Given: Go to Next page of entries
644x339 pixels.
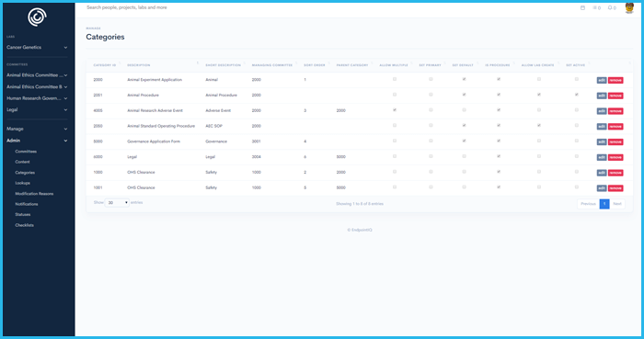Looking at the screenshot, I should click(x=617, y=204).
